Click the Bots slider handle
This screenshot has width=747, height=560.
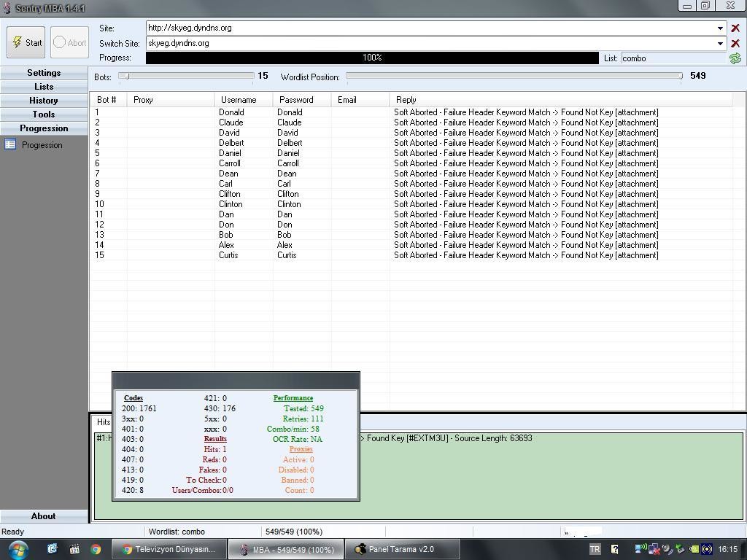tap(126, 76)
